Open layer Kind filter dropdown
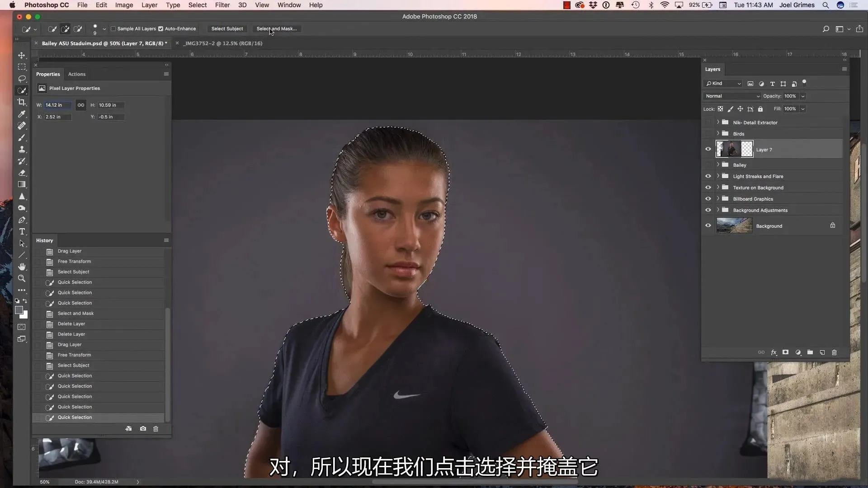The height and width of the screenshot is (488, 868). point(723,84)
